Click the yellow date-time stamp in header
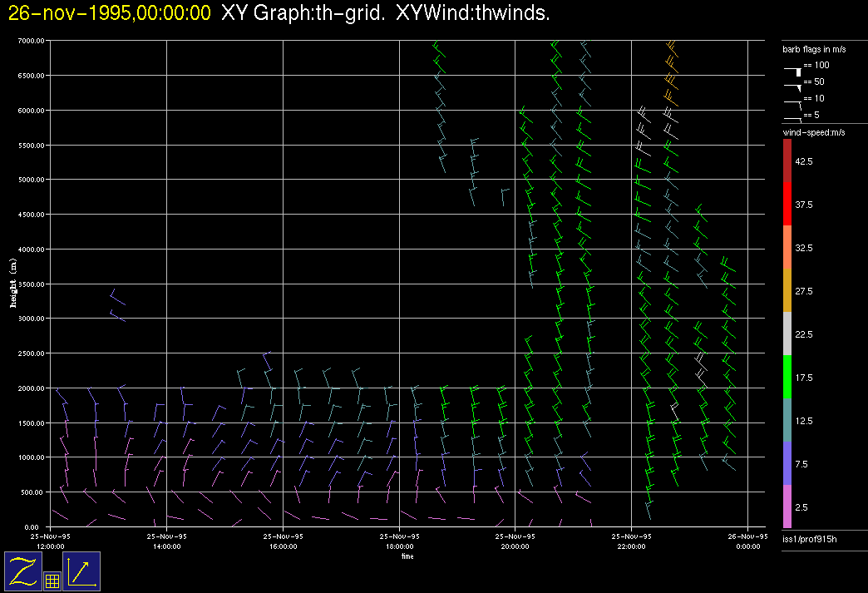The image size is (868, 593). click(109, 13)
